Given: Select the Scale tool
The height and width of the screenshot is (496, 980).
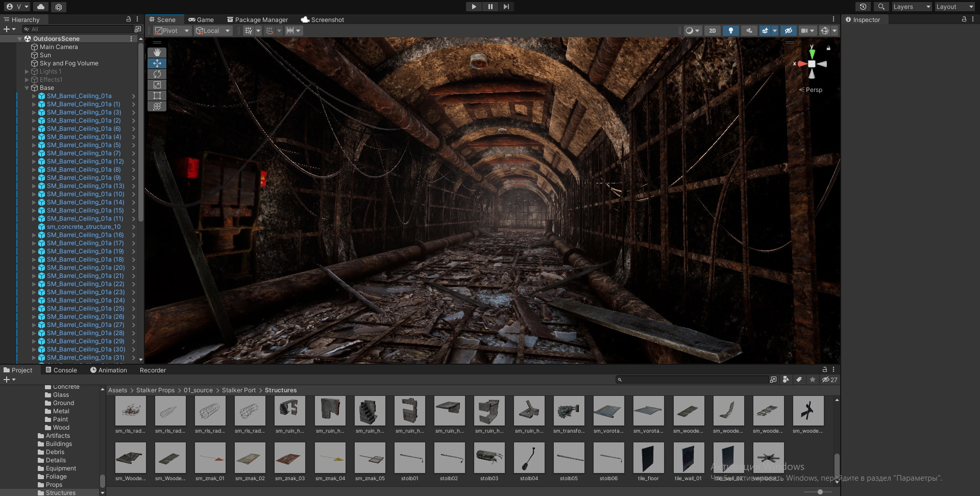Looking at the screenshot, I should coord(157,85).
